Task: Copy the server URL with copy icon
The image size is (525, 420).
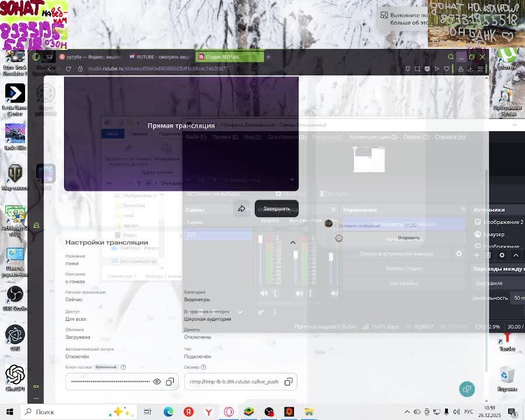Action: coord(288,382)
